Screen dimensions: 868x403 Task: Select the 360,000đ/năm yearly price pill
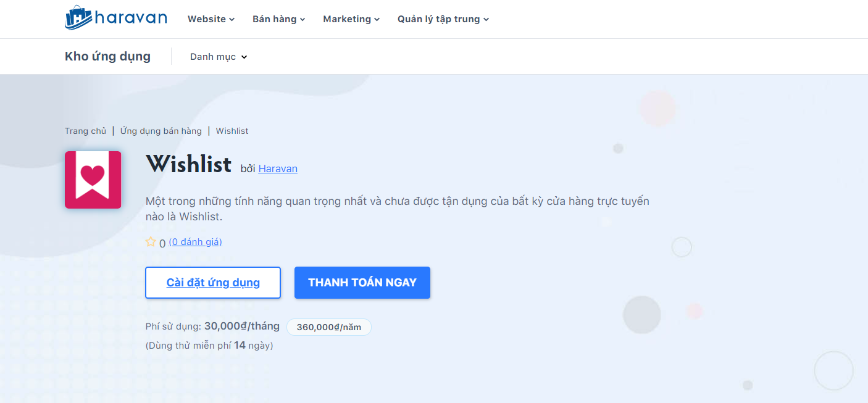pyautogui.click(x=329, y=327)
